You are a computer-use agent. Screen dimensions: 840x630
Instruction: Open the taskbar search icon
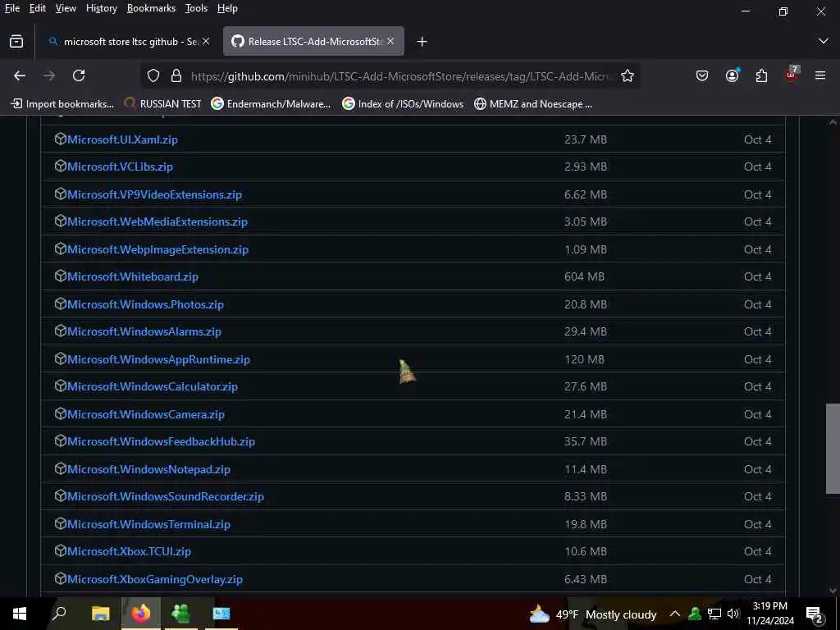pos(59,614)
